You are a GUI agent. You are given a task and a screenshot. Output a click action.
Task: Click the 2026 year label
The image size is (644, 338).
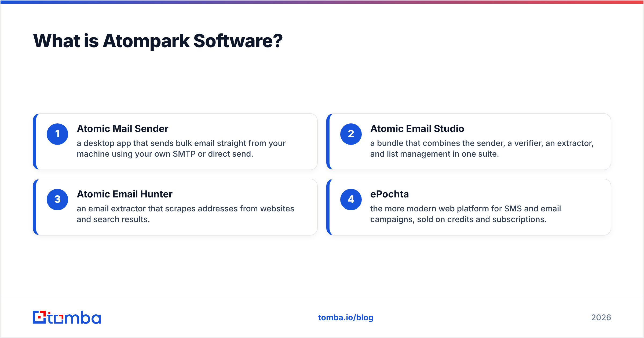[x=601, y=318]
